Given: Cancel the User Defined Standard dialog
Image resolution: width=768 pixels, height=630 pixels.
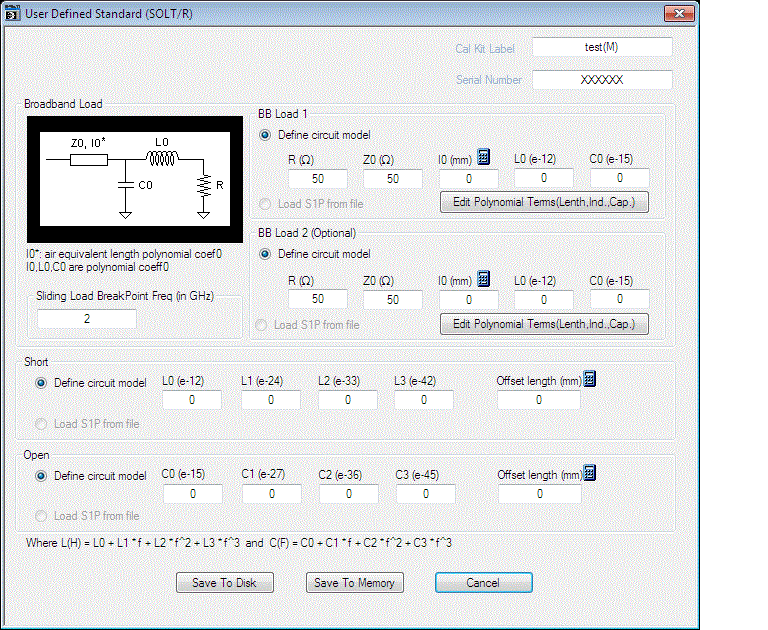Looking at the screenshot, I should click(483, 582).
